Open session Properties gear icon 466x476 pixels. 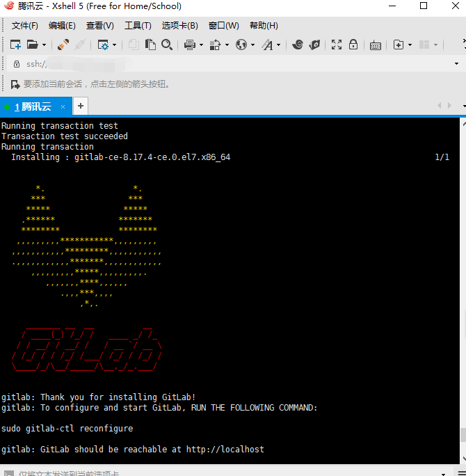tap(103, 45)
